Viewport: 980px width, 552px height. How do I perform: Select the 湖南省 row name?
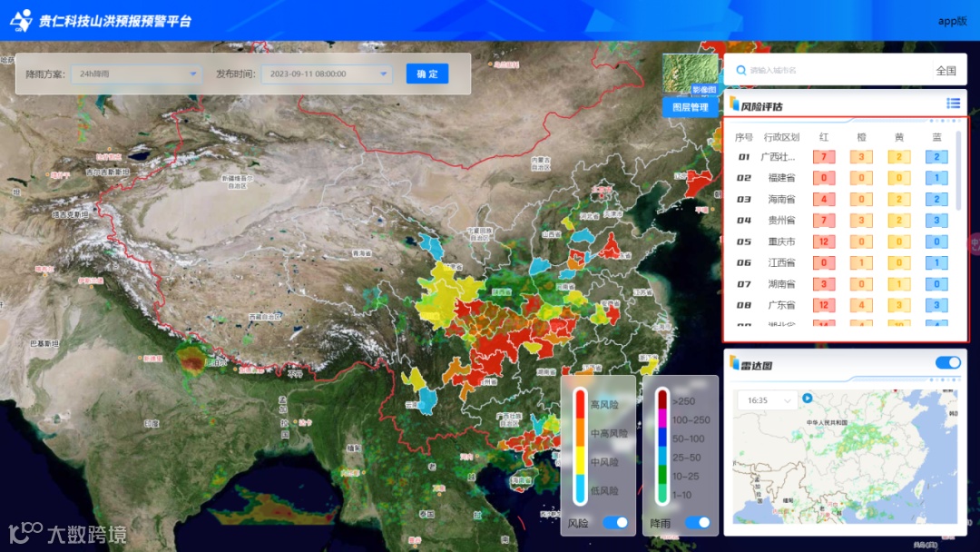781,284
